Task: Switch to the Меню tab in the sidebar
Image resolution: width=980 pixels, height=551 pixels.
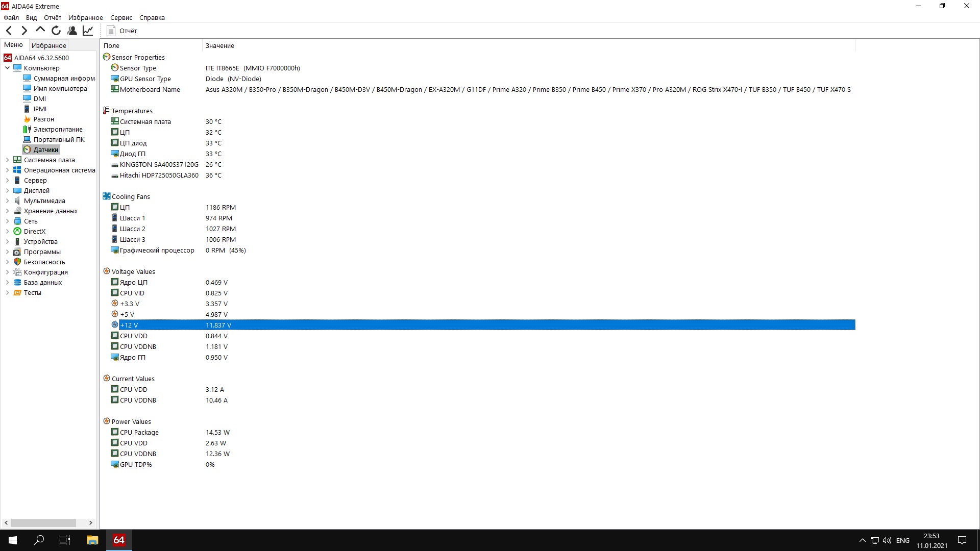Action: pyautogui.click(x=14, y=45)
